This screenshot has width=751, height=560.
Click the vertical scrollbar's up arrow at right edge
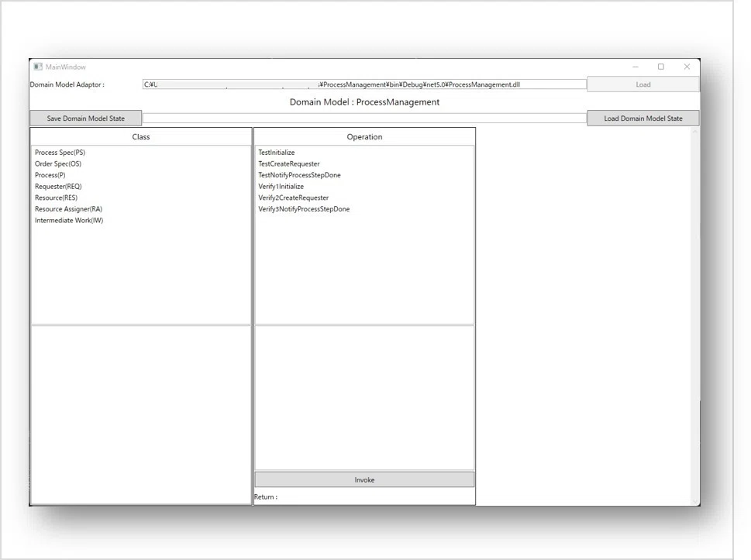click(695, 131)
